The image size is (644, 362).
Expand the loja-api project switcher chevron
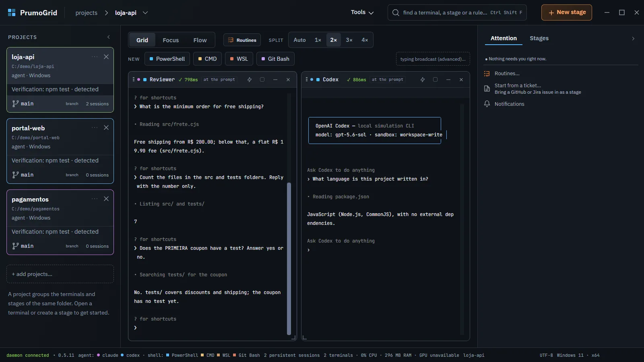(x=145, y=13)
